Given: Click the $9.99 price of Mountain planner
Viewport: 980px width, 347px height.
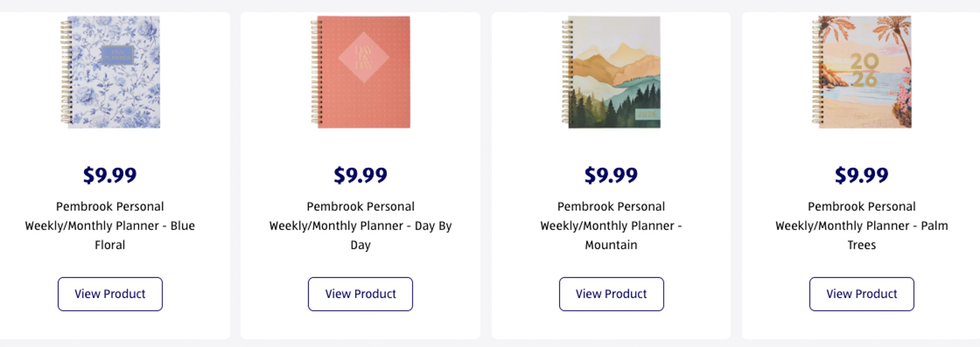Looking at the screenshot, I should [x=611, y=175].
